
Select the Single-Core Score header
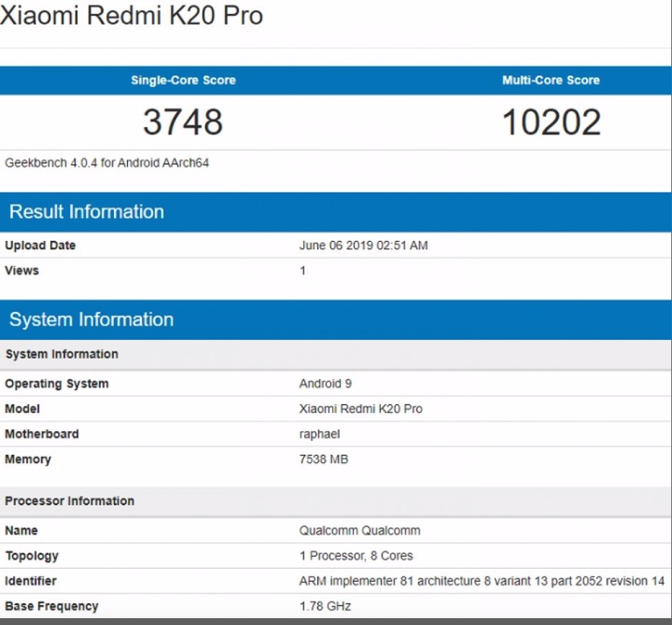pyautogui.click(x=183, y=80)
